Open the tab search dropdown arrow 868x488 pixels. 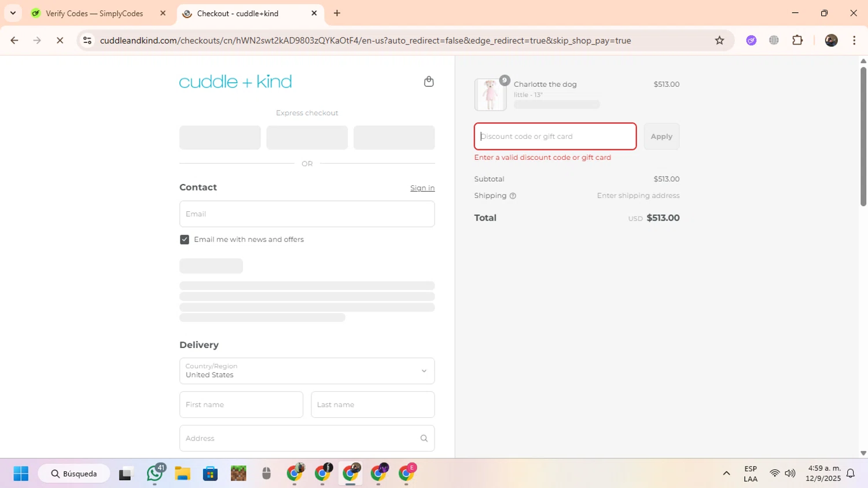point(13,13)
